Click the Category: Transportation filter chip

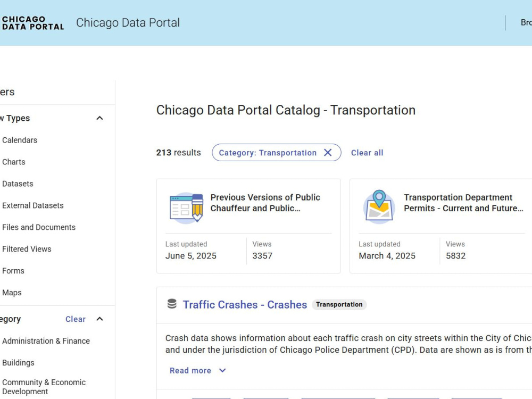tap(277, 153)
